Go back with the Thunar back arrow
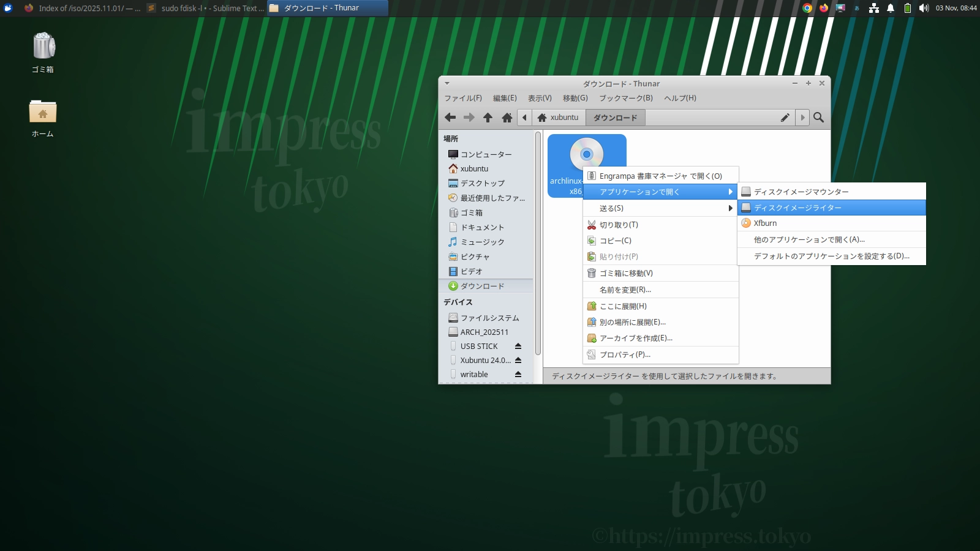The height and width of the screenshot is (551, 980). pyautogui.click(x=450, y=118)
